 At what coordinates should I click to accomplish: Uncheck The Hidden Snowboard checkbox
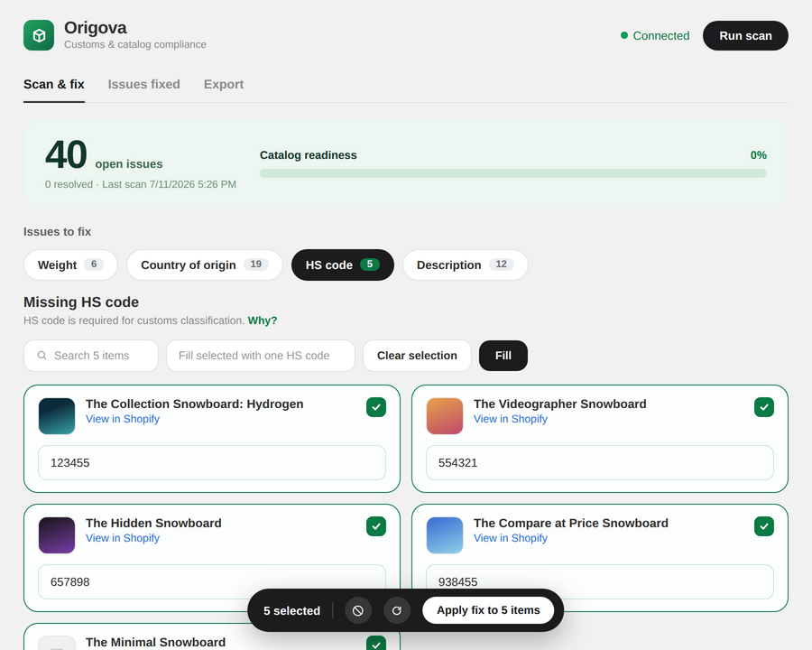point(376,526)
